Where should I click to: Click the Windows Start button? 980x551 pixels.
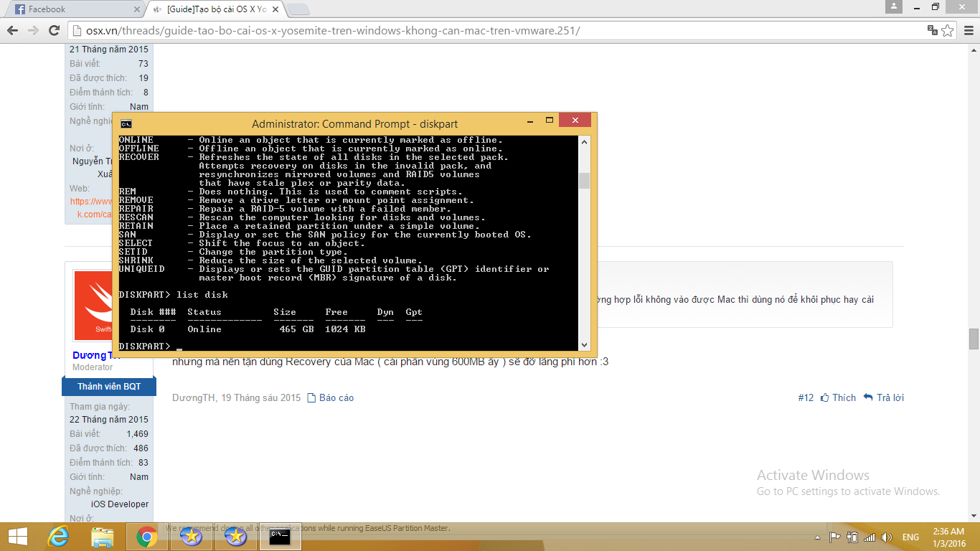[x=17, y=537]
